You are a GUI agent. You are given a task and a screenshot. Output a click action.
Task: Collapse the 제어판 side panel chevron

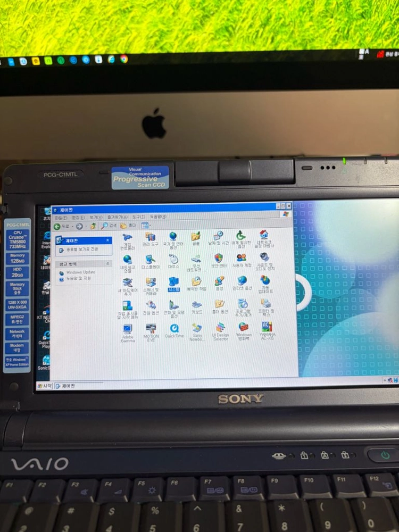(108, 240)
